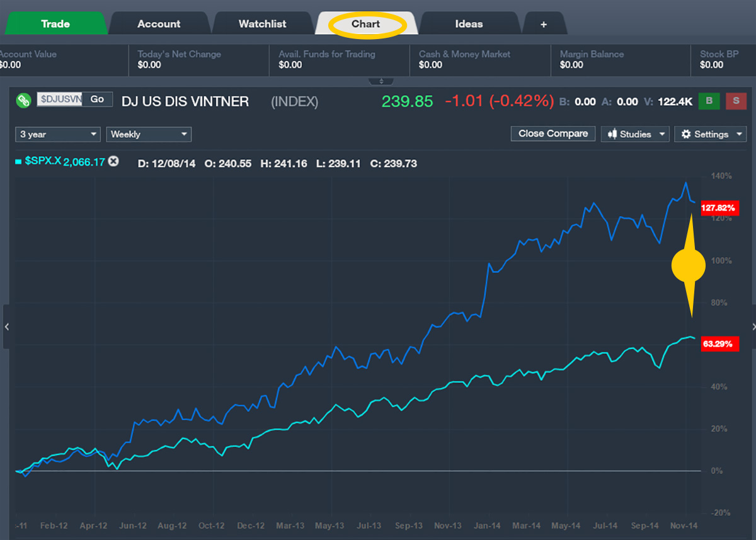
Task: Click the Account Value figure
Action: (x=10, y=65)
